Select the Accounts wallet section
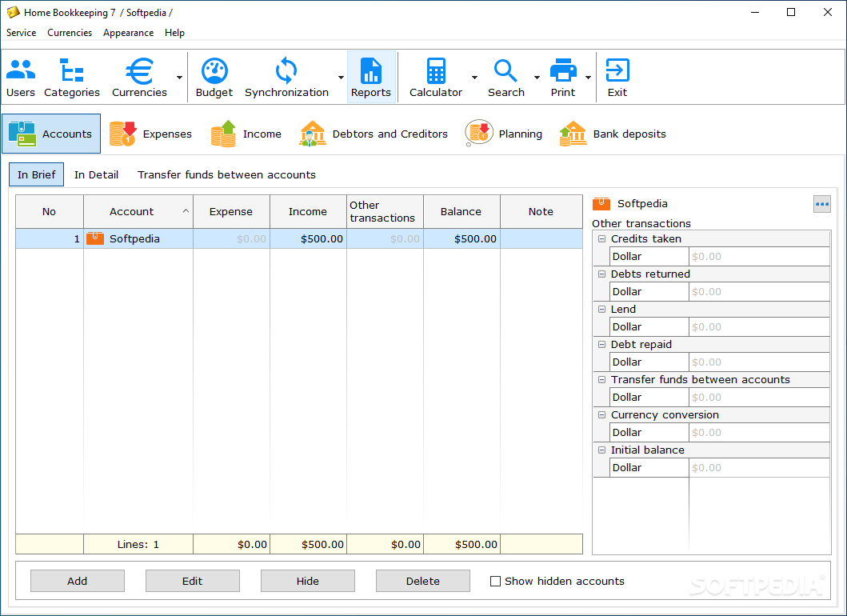847x616 pixels. (51, 134)
